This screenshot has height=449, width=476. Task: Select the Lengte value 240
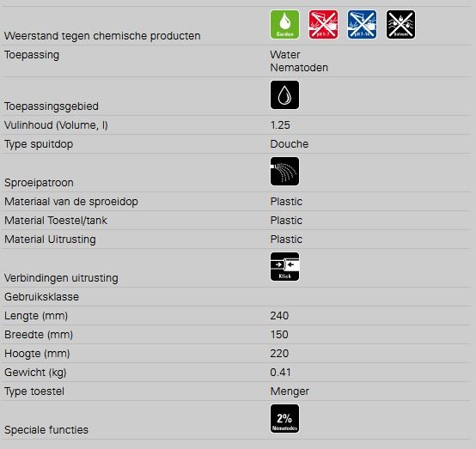click(279, 316)
